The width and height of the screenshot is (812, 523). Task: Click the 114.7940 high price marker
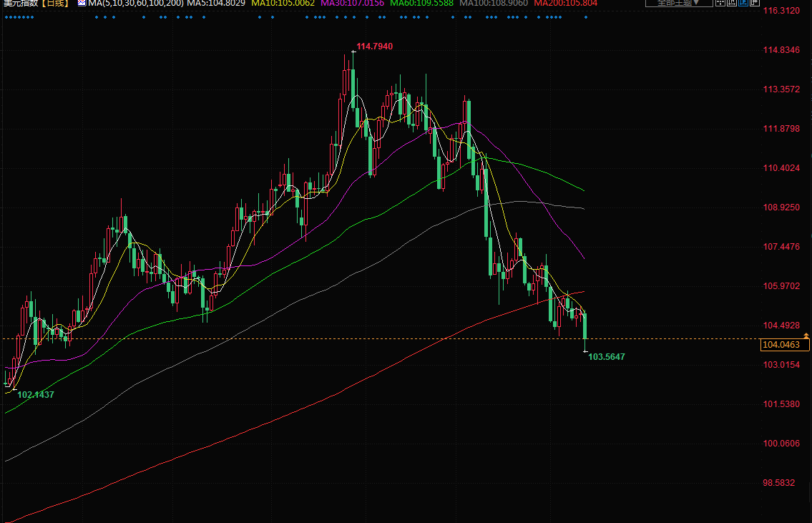374,47
